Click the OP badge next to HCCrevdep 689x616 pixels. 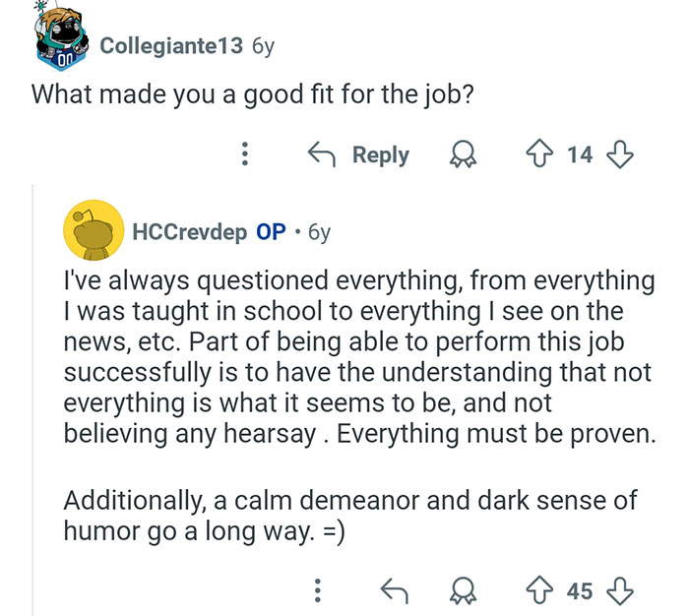[271, 232]
